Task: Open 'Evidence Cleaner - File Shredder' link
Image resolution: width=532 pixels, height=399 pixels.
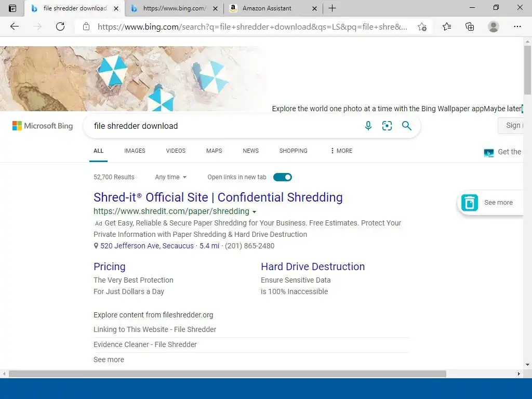Action: 145,344
